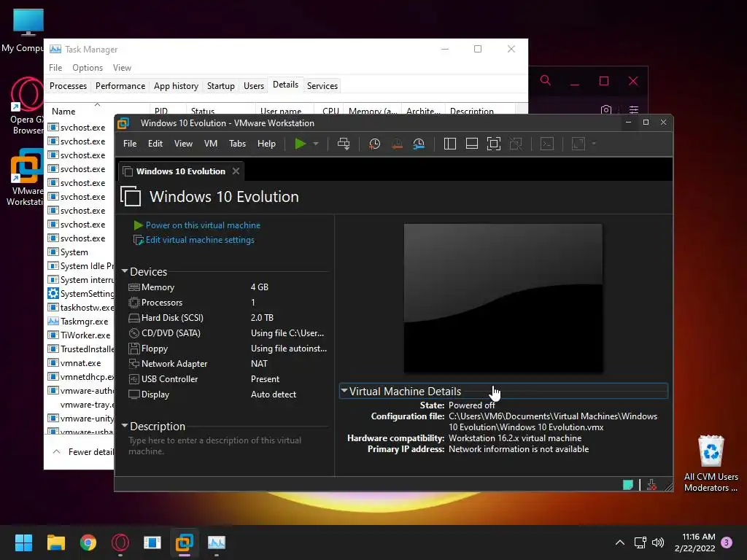Collapse the Virtual Machine Details section

coord(344,391)
